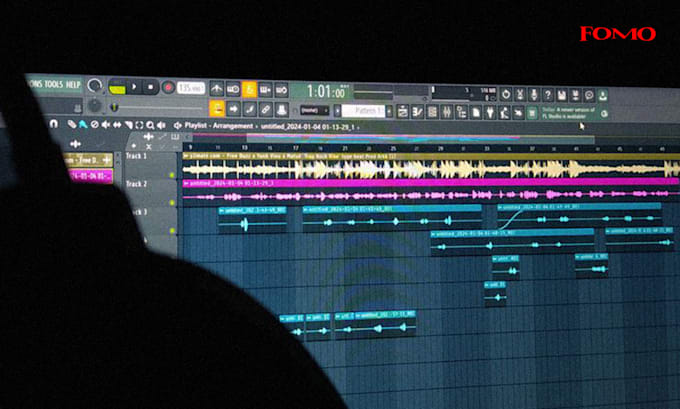Image resolution: width=680 pixels, height=409 pixels.
Task: Open the HELP menu
Action: tap(73, 85)
